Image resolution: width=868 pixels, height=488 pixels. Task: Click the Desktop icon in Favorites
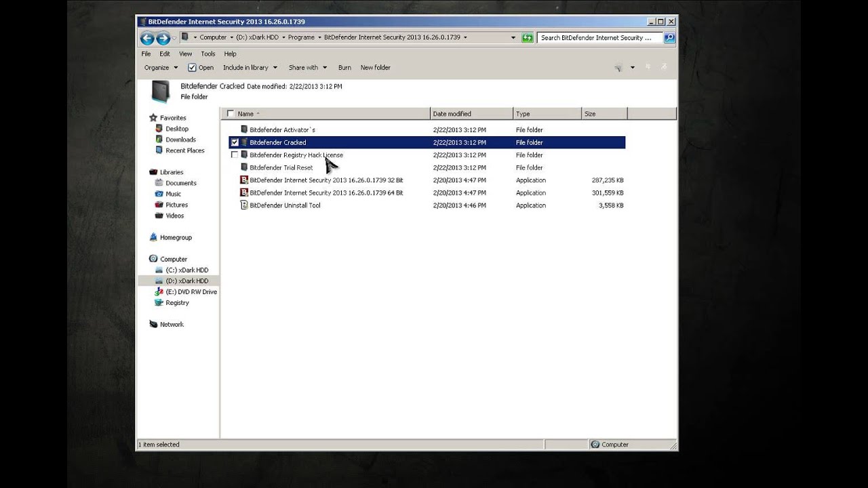(159, 129)
